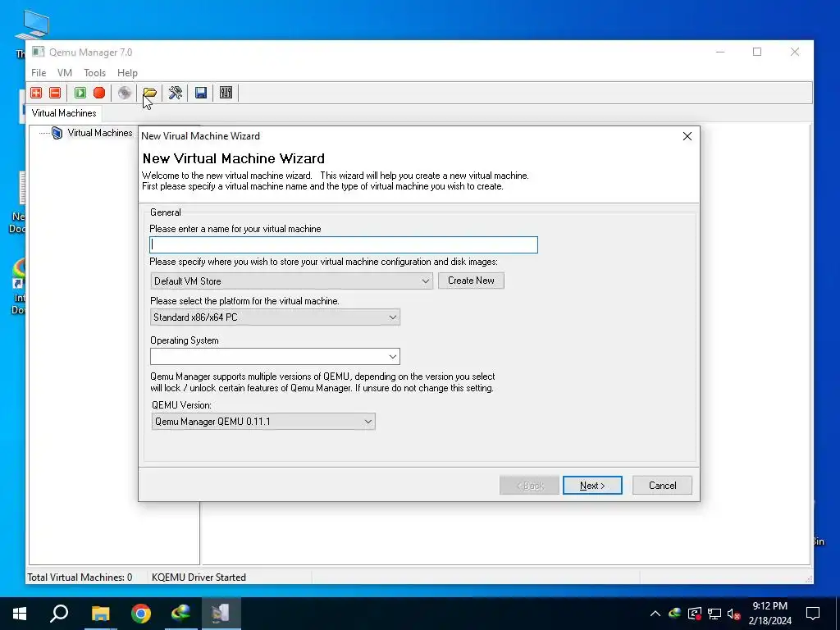
Task: Click the Next button in wizard
Action: 592,486
